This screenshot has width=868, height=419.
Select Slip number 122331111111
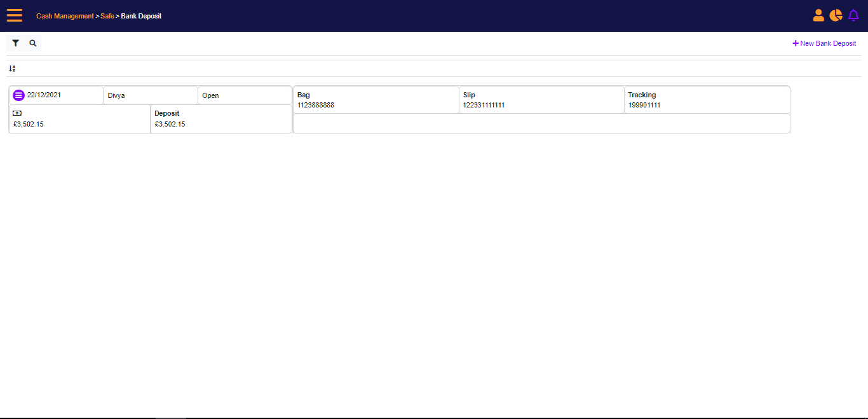pyautogui.click(x=484, y=105)
